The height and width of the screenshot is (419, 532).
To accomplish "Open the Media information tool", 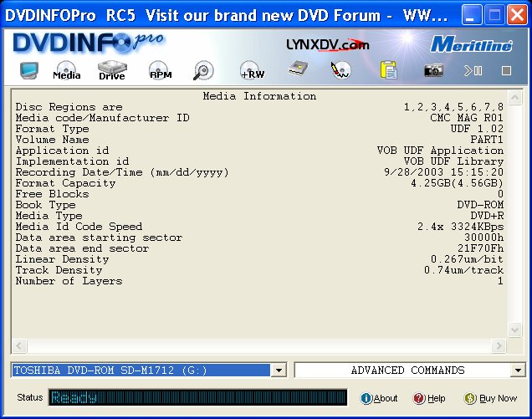I will point(67,70).
